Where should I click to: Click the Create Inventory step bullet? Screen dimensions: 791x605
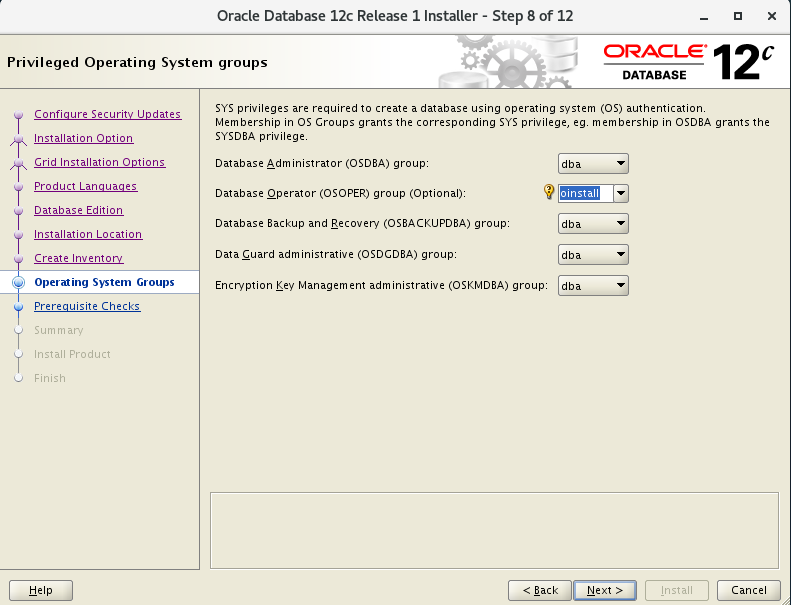[x=19, y=258]
